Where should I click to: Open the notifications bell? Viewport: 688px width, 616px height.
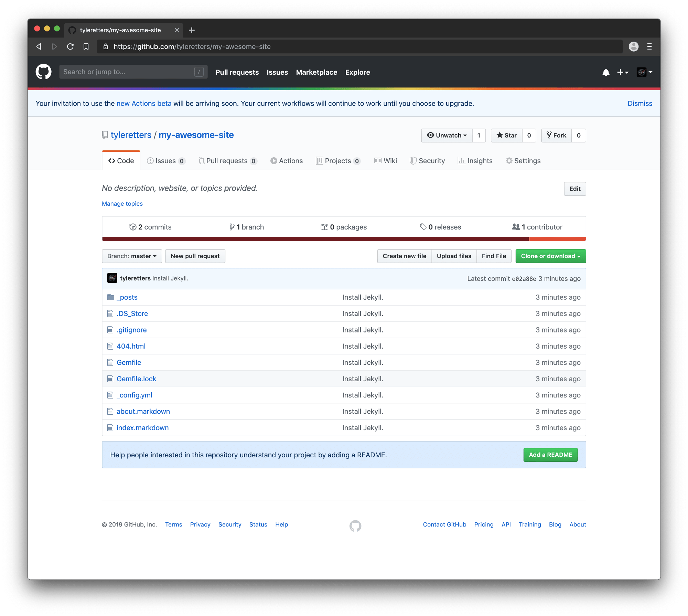click(x=606, y=72)
